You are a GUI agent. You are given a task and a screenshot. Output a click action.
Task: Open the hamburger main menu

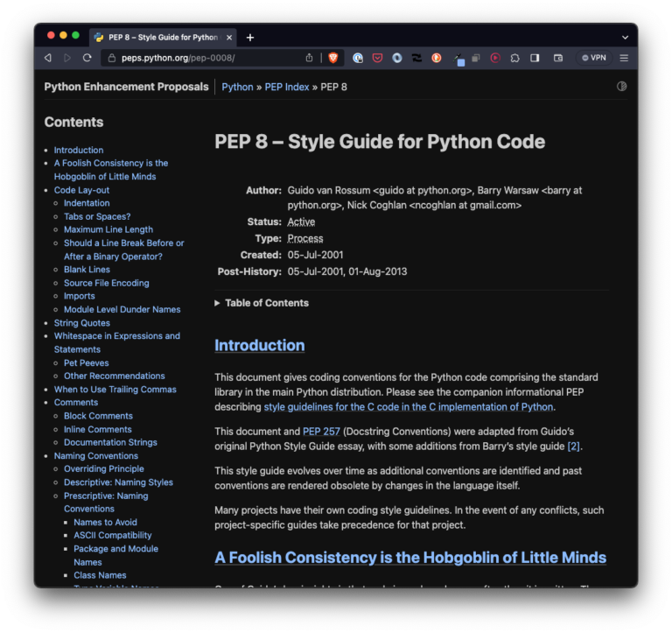[x=624, y=58]
